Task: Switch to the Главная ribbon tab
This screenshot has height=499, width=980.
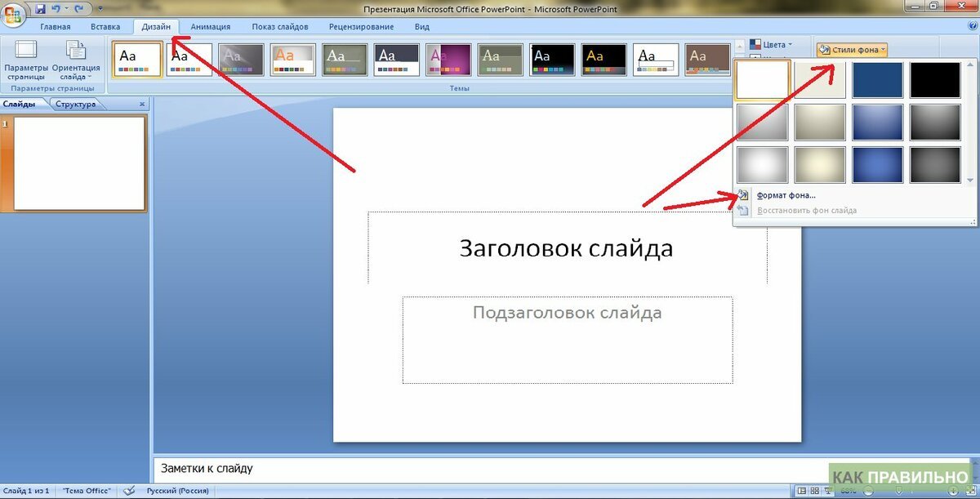Action: click(x=56, y=27)
